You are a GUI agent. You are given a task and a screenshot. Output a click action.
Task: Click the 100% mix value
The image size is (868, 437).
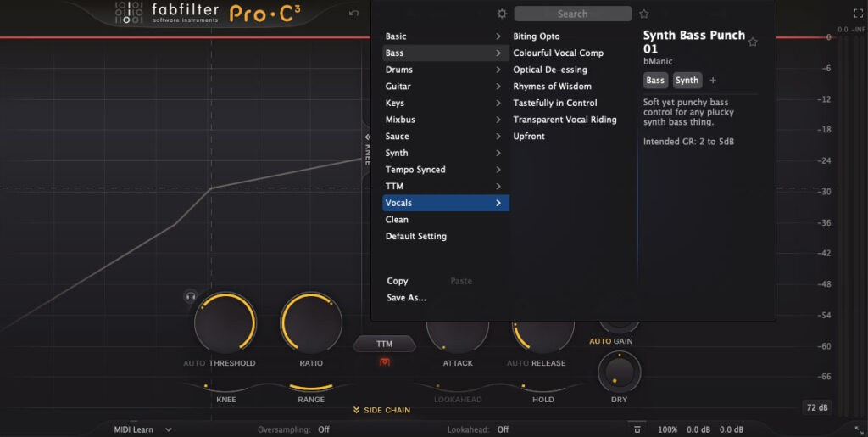tap(668, 429)
